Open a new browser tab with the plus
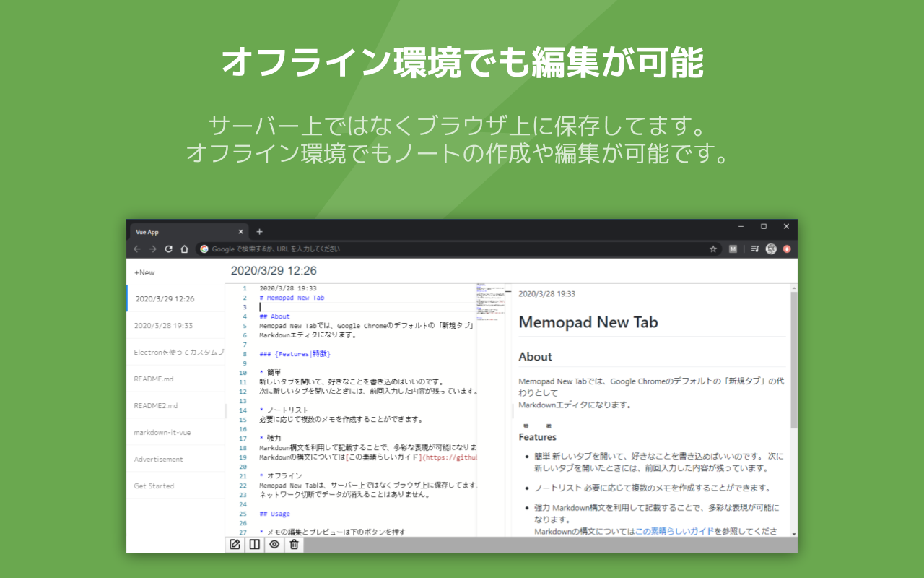 [x=259, y=231]
